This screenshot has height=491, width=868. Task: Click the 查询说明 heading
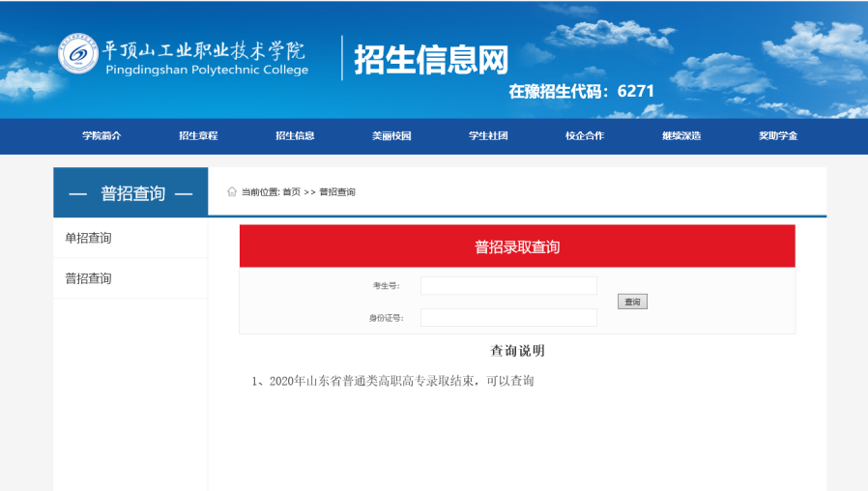pos(517,351)
